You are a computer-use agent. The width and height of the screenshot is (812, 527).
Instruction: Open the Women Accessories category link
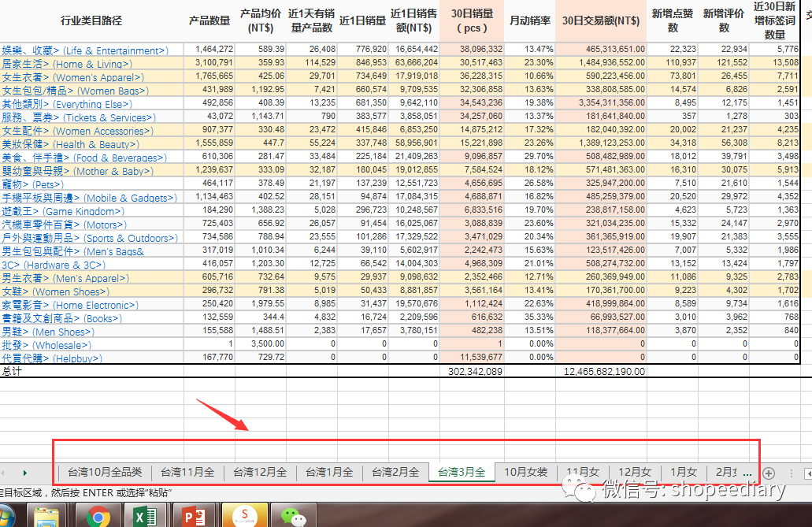(x=78, y=131)
